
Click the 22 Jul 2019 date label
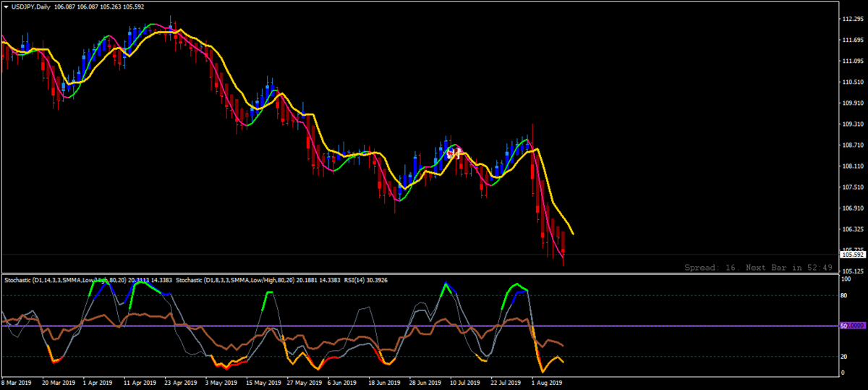pos(506,382)
